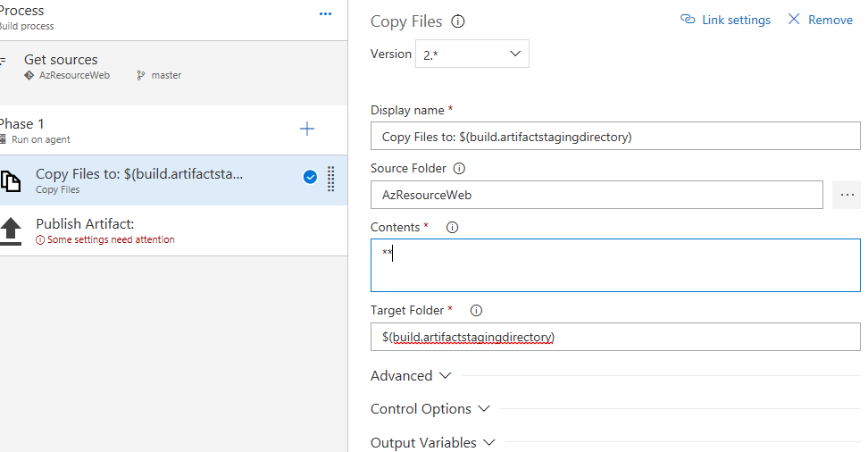Click the Contents info icon
868x452 pixels.
click(452, 227)
